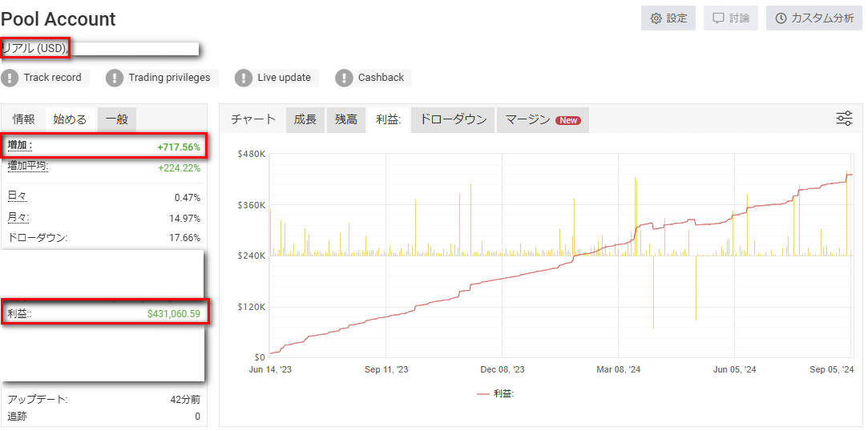Click the 増加 underlined label
Viewport: 868px width, 431px height.
coord(20,146)
